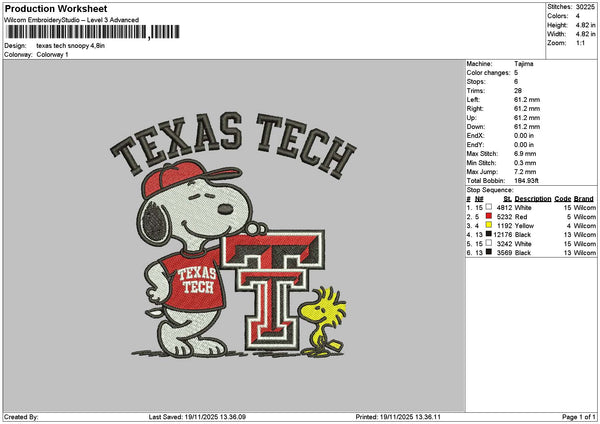The height and width of the screenshot is (424, 600).
Task: Click the 'N#' column header
Action: (x=479, y=199)
